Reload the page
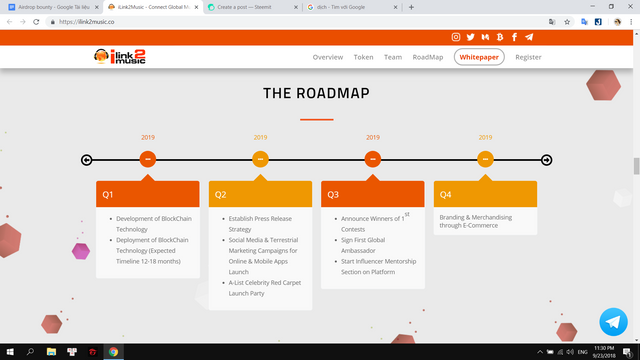Viewport: 640px width, 360px height. 36,22
